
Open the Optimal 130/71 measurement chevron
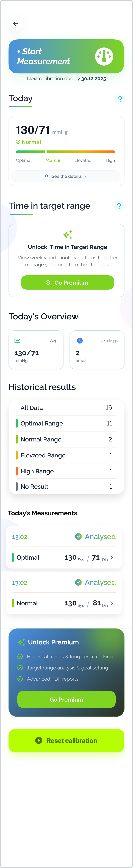click(112, 558)
